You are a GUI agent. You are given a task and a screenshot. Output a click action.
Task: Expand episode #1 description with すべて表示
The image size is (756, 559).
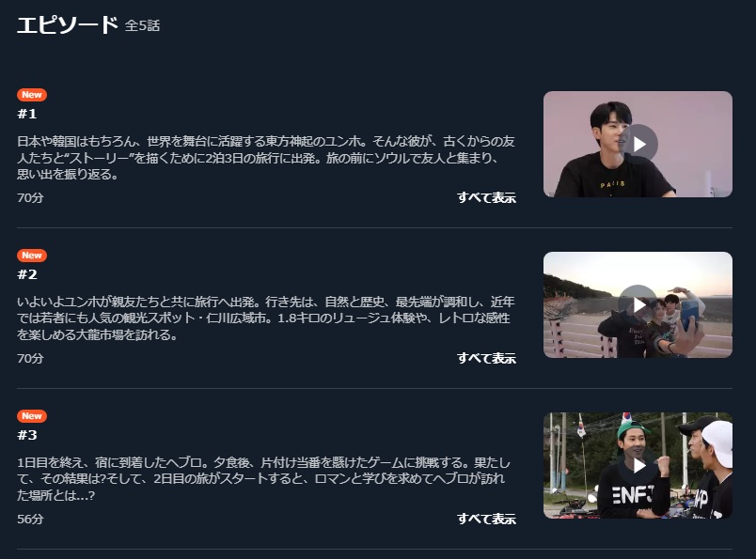486,197
